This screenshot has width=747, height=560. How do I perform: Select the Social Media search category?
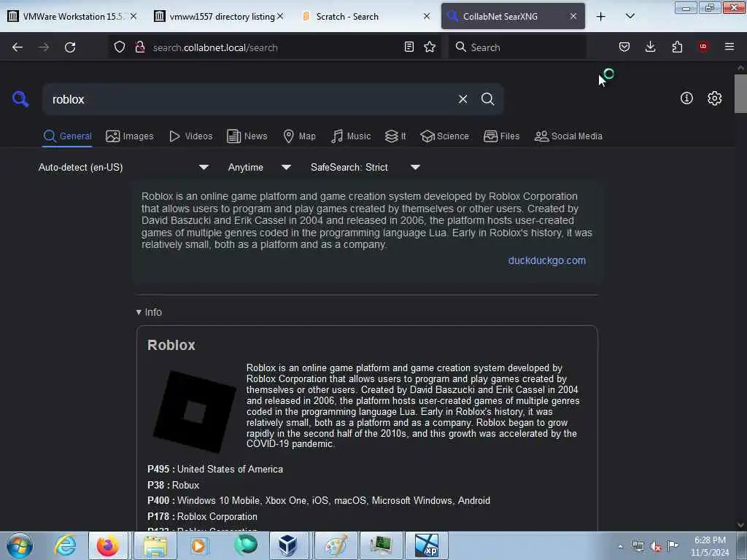click(568, 136)
